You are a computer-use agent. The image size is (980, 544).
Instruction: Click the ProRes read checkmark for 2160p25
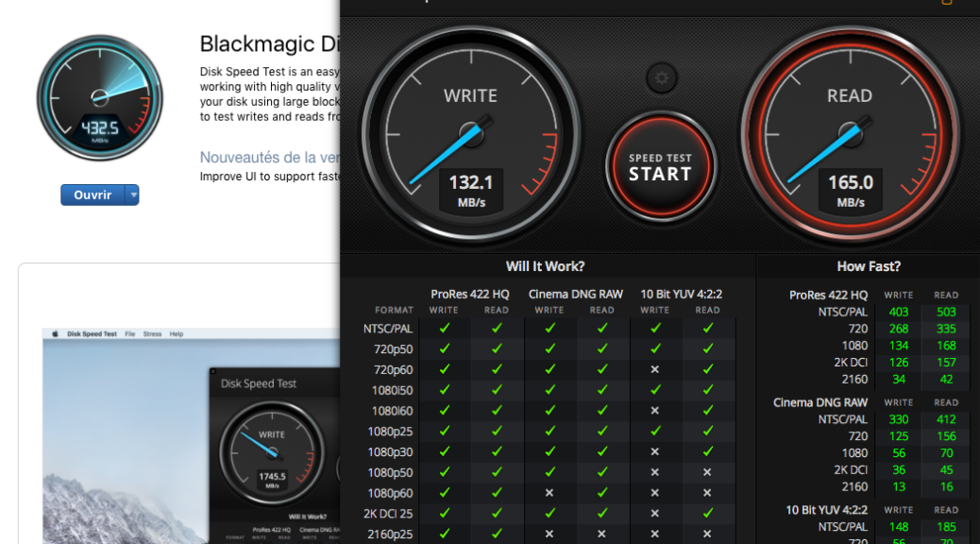497,534
